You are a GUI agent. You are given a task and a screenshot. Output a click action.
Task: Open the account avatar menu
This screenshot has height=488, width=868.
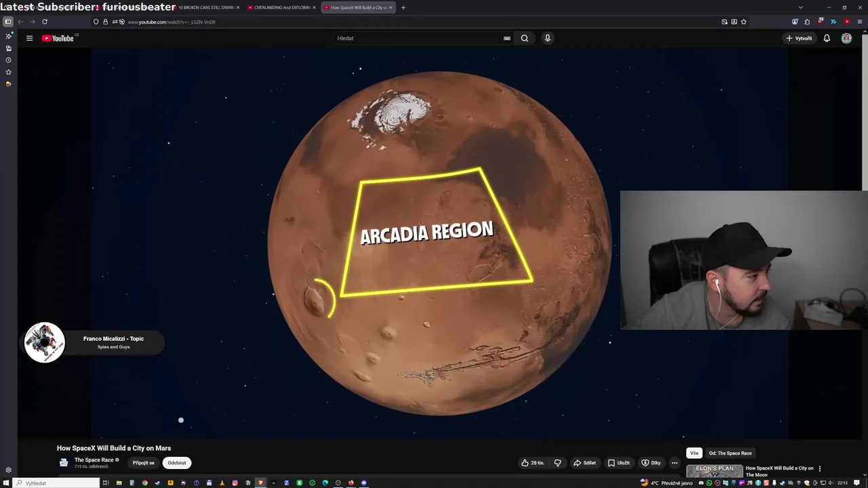(x=846, y=38)
